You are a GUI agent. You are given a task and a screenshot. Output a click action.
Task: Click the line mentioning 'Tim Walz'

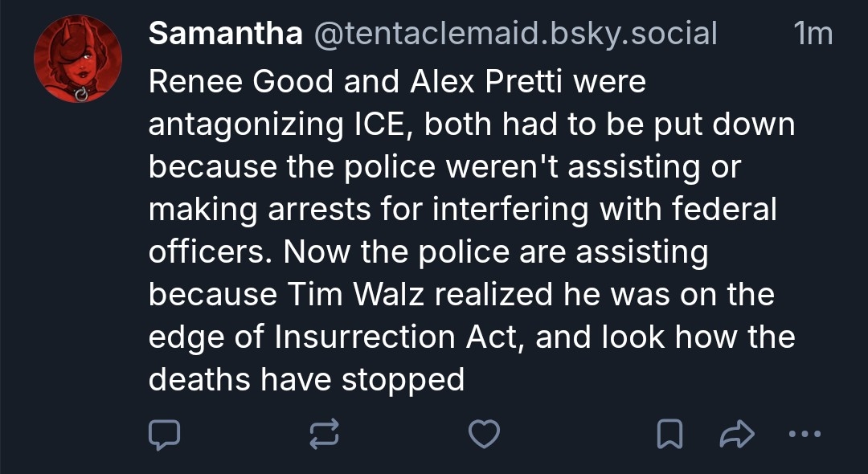coord(461,294)
